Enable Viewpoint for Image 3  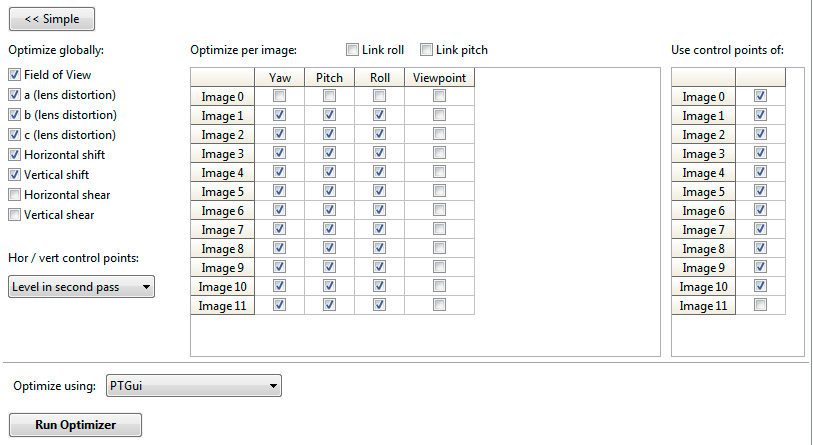(x=439, y=153)
